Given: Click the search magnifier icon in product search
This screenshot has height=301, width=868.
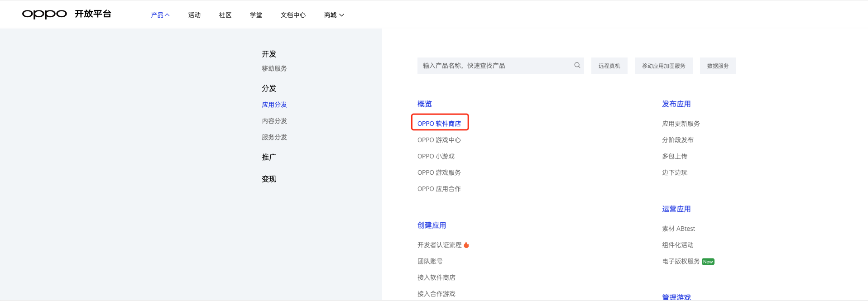Looking at the screenshot, I should (577, 65).
